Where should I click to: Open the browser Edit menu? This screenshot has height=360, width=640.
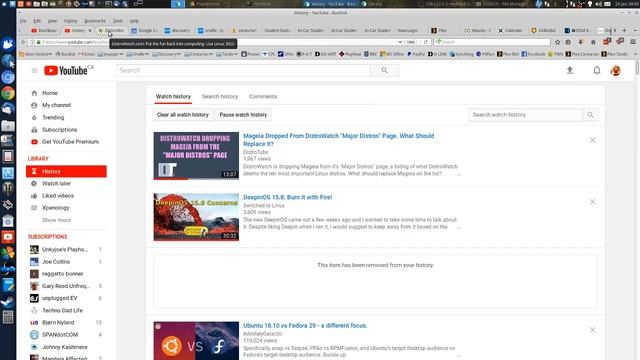37,21
